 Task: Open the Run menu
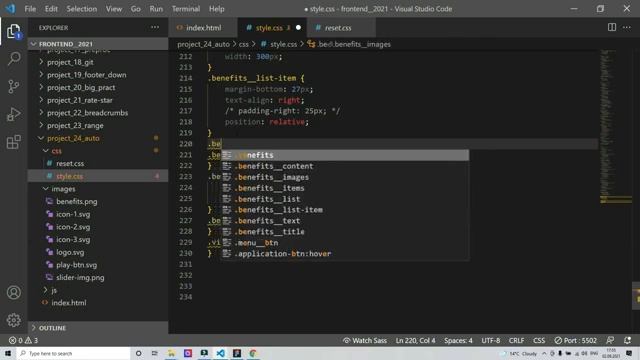coord(156,9)
